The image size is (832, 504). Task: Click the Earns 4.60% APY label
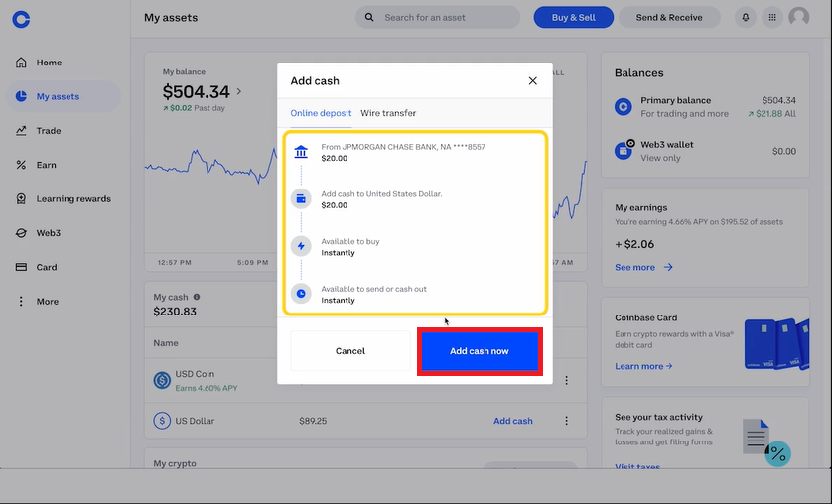[x=207, y=388]
